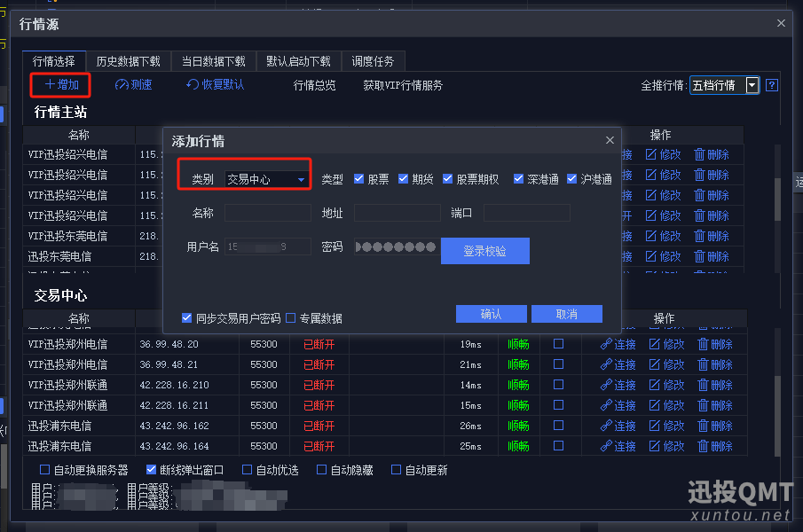Screen dimensions: 803x532
Task: Click 获取VIP行情服务 link
Action: click(402, 85)
